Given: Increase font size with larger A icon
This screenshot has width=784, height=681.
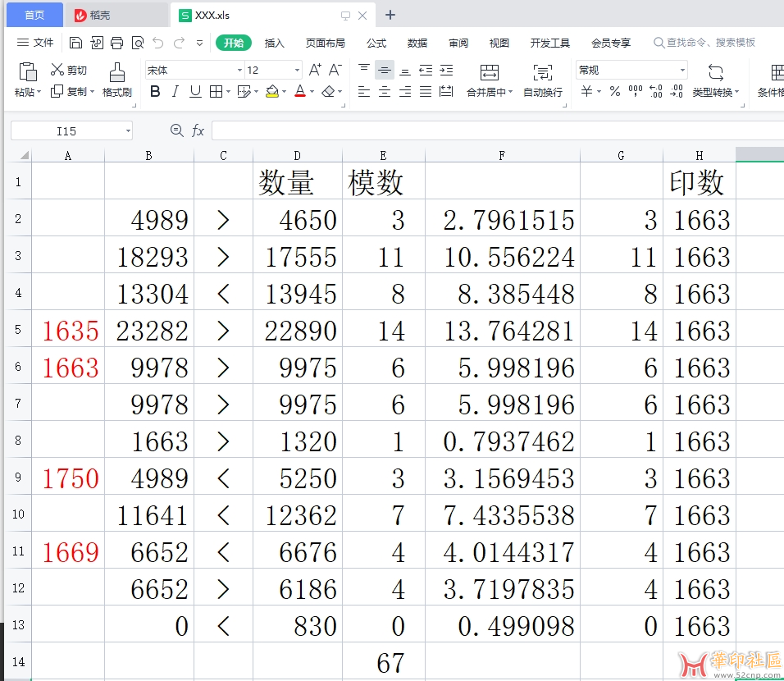Looking at the screenshot, I should pos(315,70).
